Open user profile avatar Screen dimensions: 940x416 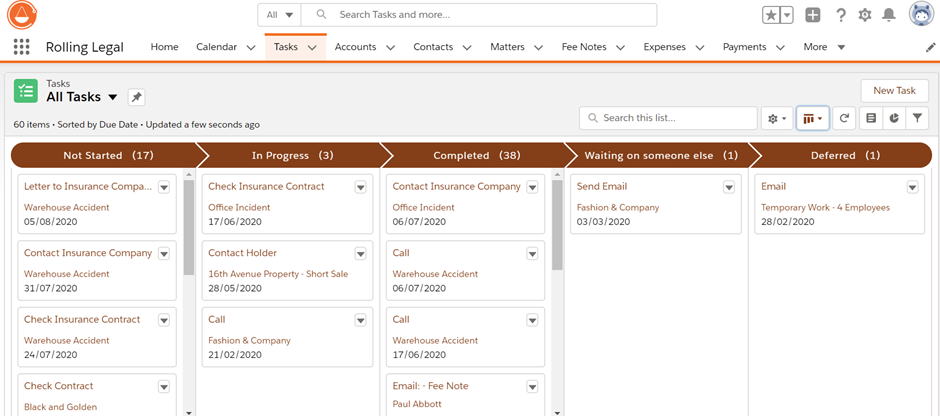point(921,14)
